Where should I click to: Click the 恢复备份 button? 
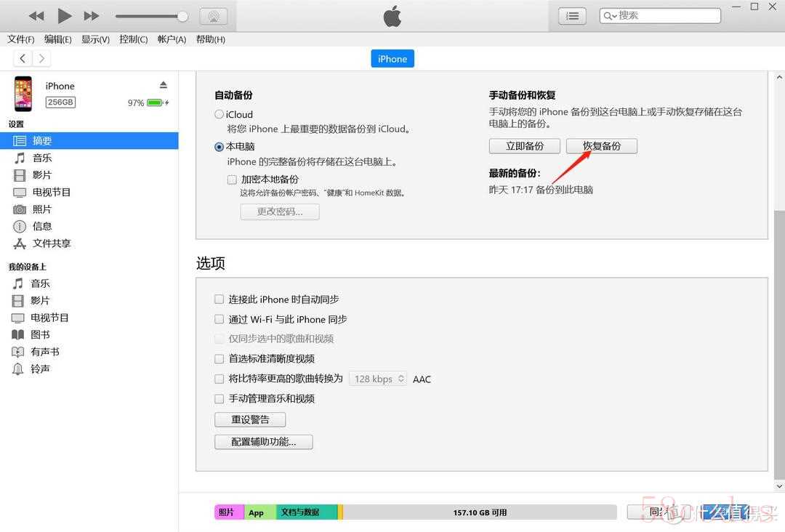point(601,146)
